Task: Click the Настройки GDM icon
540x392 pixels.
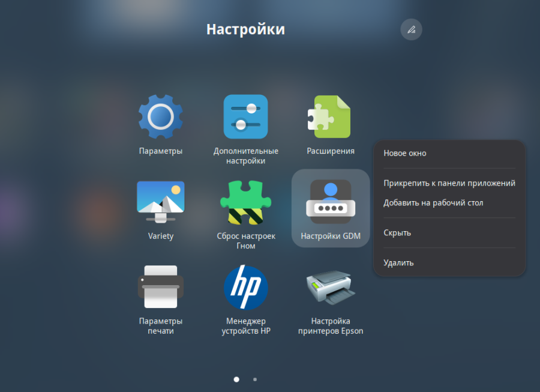Action: pyautogui.click(x=331, y=202)
